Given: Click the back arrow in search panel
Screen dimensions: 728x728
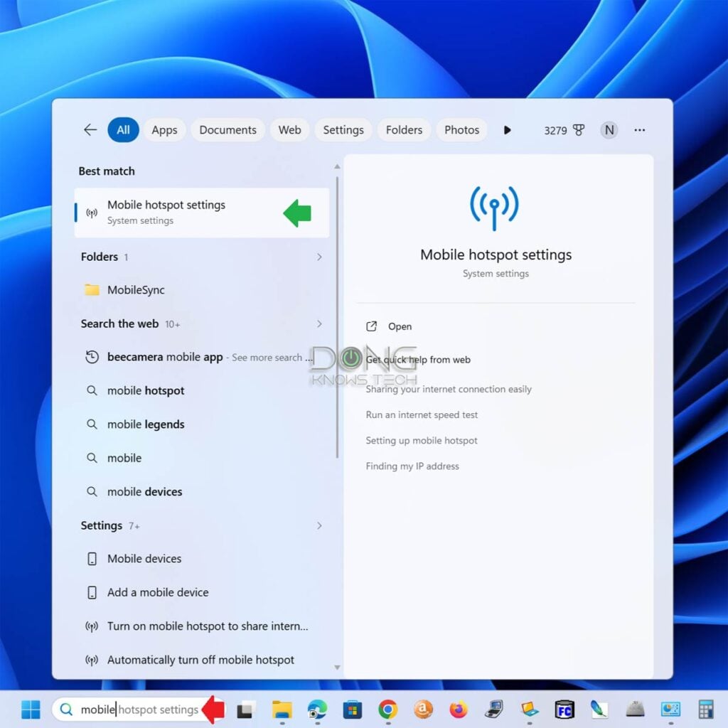Looking at the screenshot, I should point(90,130).
